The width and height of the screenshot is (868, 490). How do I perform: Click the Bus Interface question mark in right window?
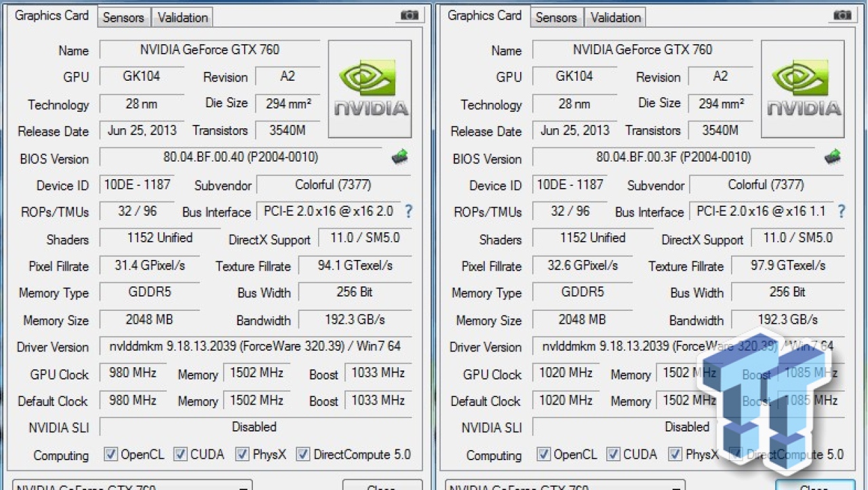click(x=841, y=211)
